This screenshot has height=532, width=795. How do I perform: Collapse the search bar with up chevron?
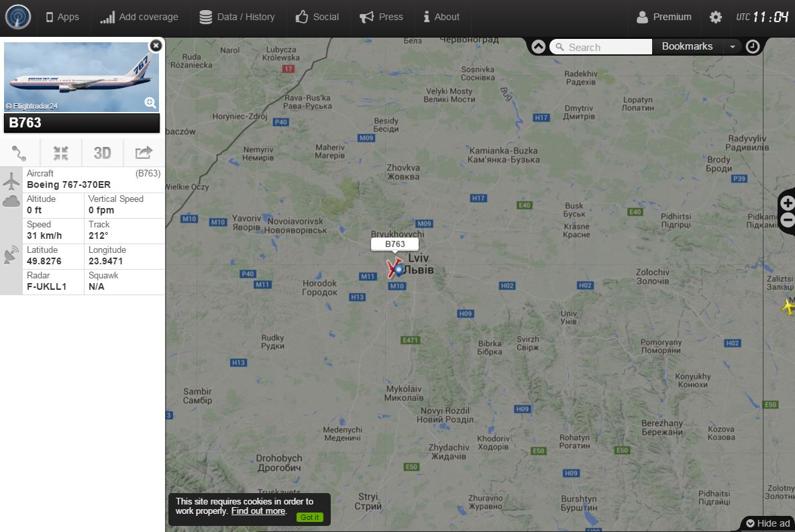pos(539,47)
